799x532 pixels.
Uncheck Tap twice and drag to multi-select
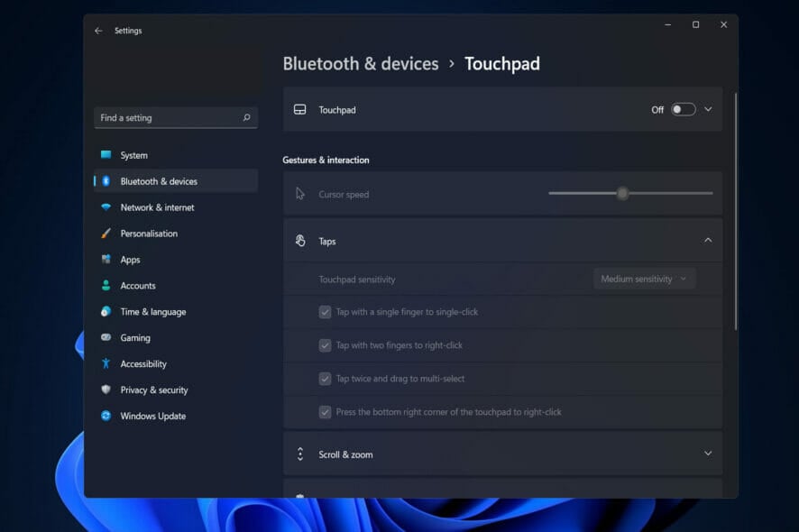coord(326,379)
